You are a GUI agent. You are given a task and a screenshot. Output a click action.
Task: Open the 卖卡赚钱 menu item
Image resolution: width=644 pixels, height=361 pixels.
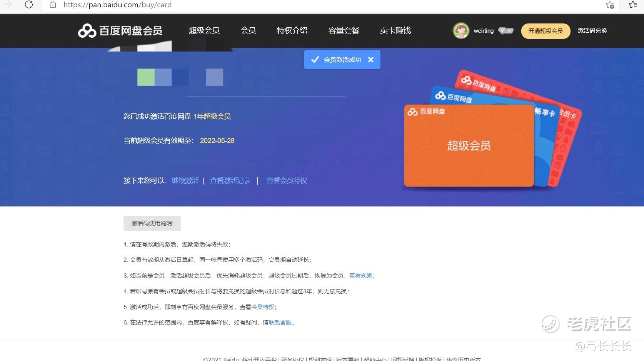(x=395, y=30)
